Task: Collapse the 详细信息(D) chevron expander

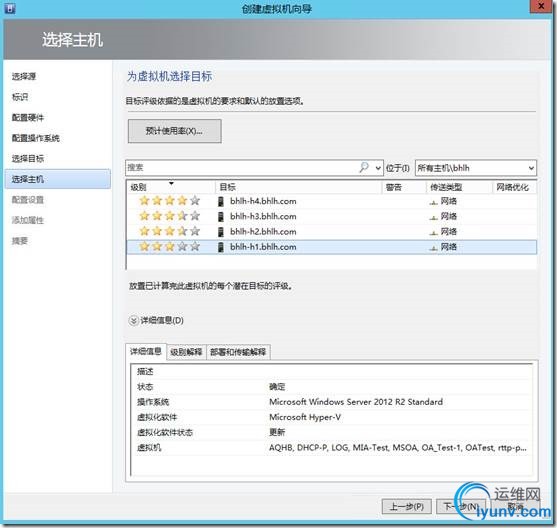Action: (x=133, y=321)
